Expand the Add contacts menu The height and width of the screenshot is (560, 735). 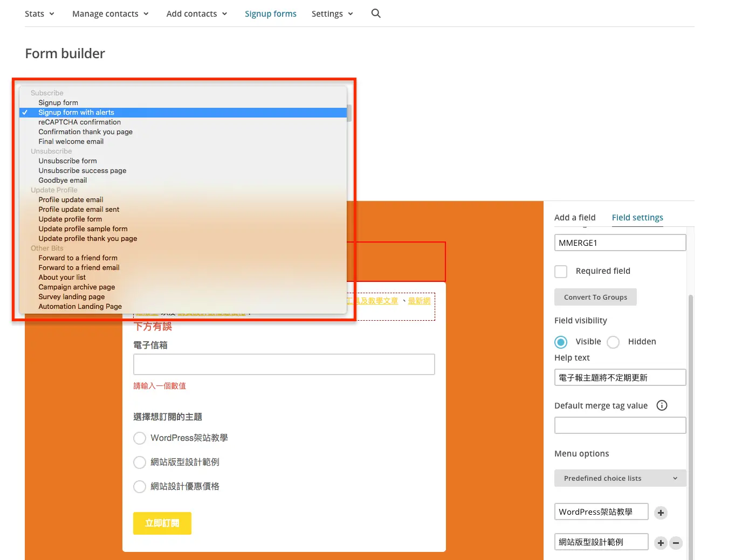coord(197,13)
